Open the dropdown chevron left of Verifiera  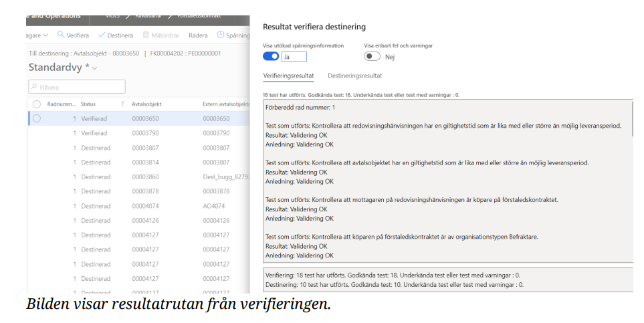pyautogui.click(x=45, y=35)
